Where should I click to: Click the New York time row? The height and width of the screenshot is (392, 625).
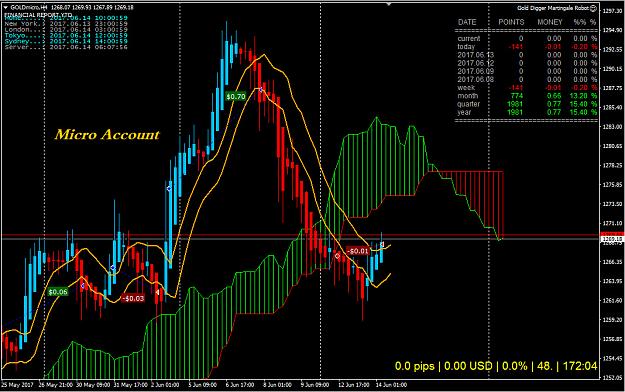[66, 24]
